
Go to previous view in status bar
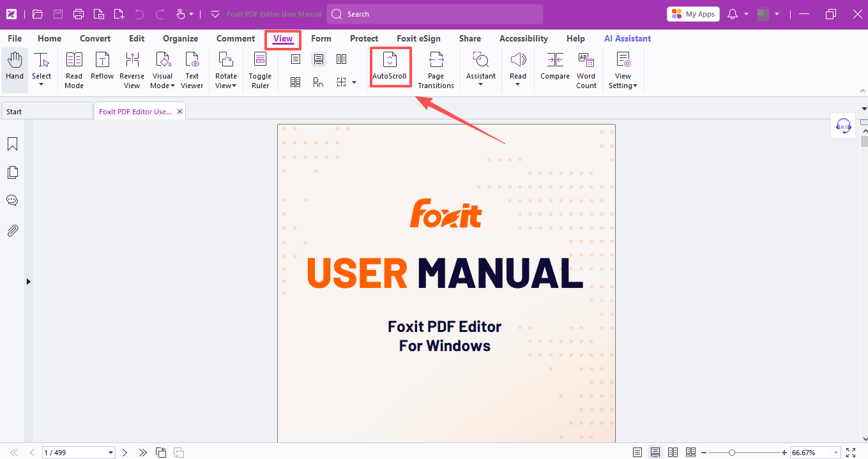click(x=161, y=453)
